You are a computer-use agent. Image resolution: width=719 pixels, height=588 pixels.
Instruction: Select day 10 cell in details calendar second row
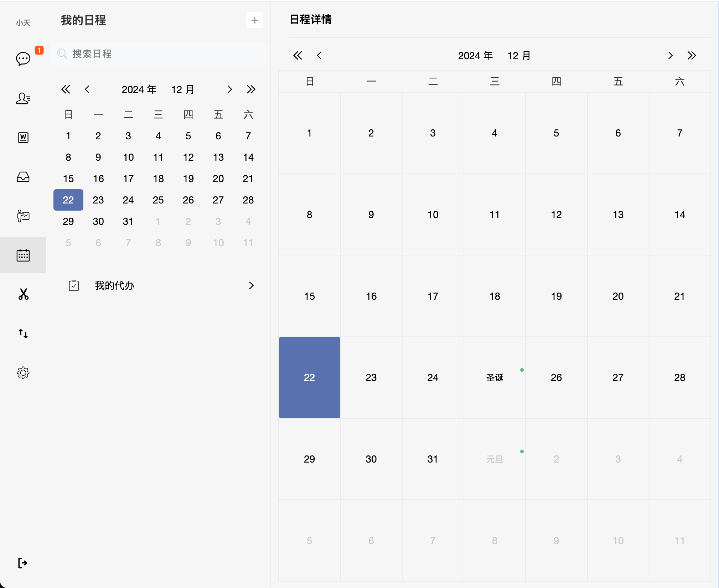coord(433,215)
